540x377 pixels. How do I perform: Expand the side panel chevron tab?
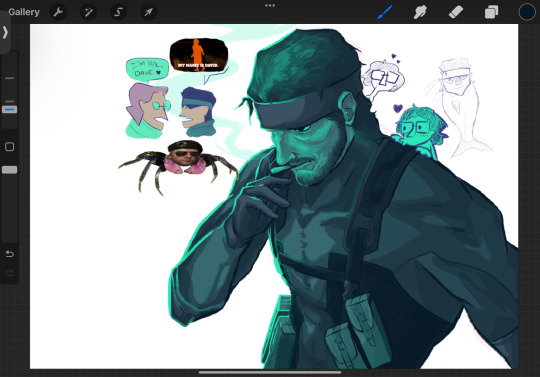[5, 32]
